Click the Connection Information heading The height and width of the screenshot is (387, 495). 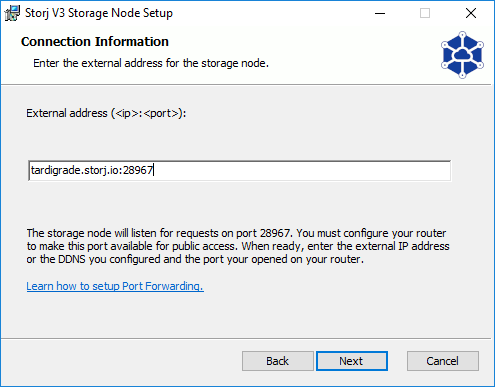point(95,42)
